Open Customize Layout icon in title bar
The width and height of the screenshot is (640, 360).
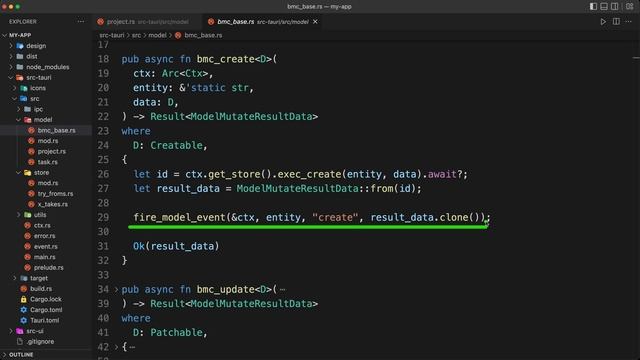(629, 7)
